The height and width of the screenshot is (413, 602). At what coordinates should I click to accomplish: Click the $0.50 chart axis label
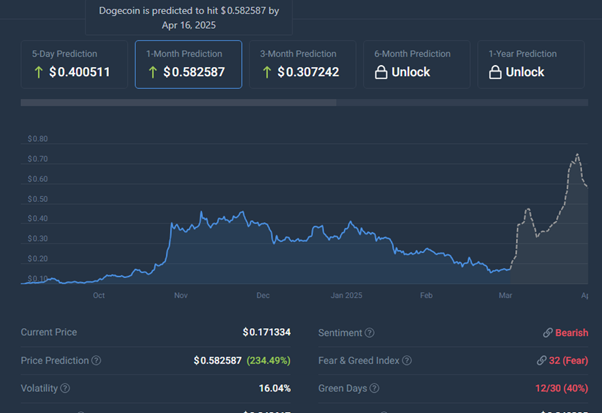click(38, 199)
